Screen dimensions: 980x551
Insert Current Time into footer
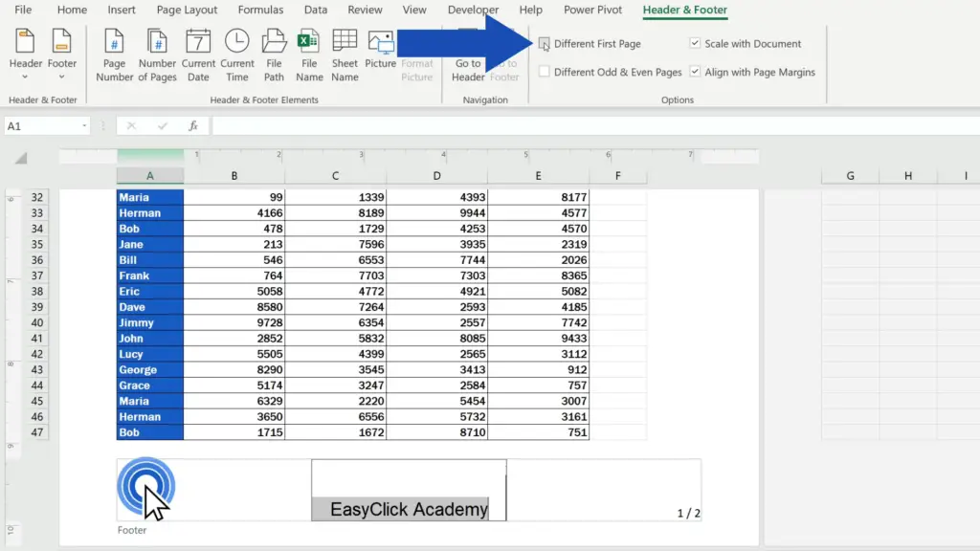(x=236, y=55)
